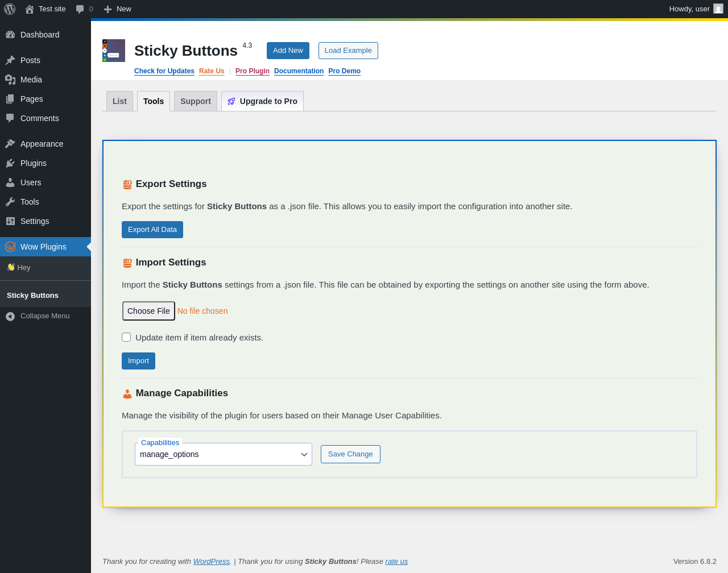Image resolution: width=728 pixels, height=573 pixels.
Task: Open the Capabilities dropdown
Action: point(224,454)
